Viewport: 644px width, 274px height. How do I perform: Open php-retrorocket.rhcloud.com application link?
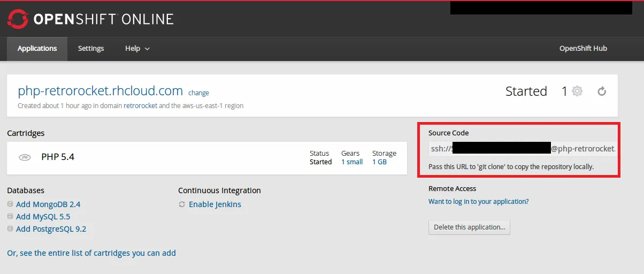101,91
